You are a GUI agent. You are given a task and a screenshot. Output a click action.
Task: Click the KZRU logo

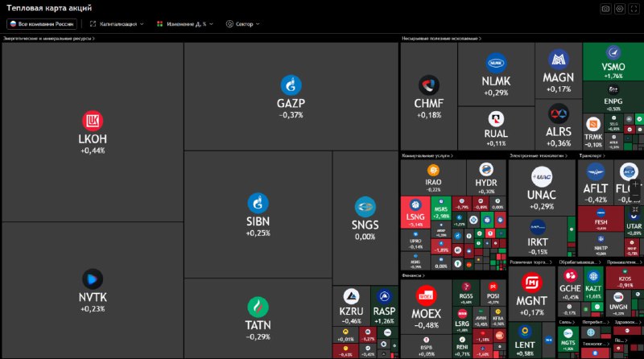tap(351, 296)
